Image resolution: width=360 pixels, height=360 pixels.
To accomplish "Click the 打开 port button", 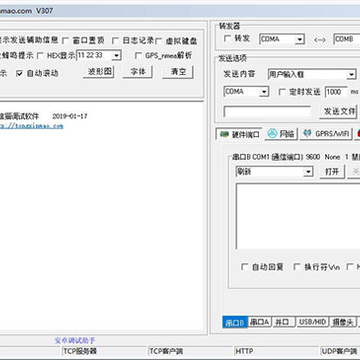I will pyautogui.click(x=332, y=172).
